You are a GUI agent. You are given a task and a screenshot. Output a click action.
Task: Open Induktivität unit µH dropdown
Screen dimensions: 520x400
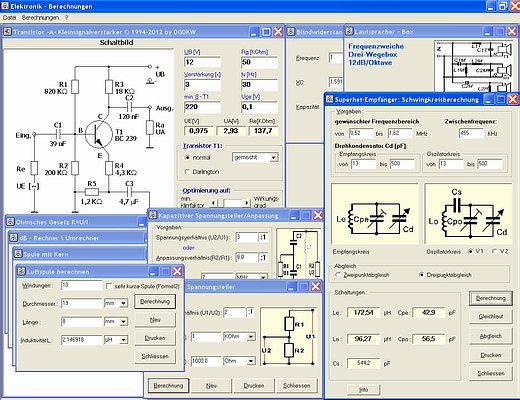click(123, 340)
